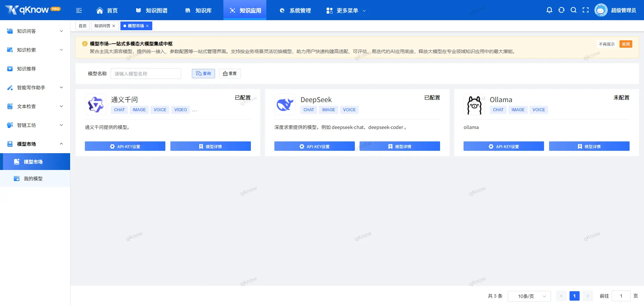Open API-KEY设置 for 通义千问
This screenshot has width=644, height=306.
pyautogui.click(x=125, y=146)
